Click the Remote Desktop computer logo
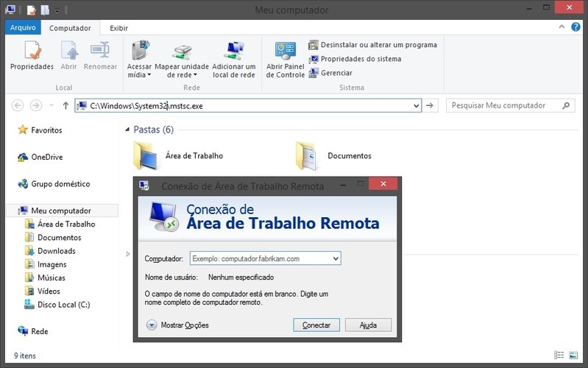This screenshot has width=588, height=368. pos(164,217)
